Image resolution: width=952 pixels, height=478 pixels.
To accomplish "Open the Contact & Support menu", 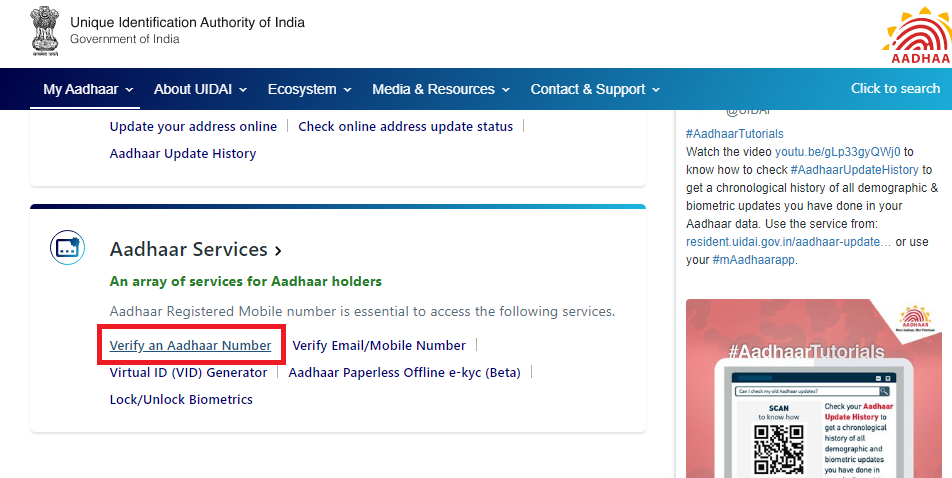I will tap(595, 89).
